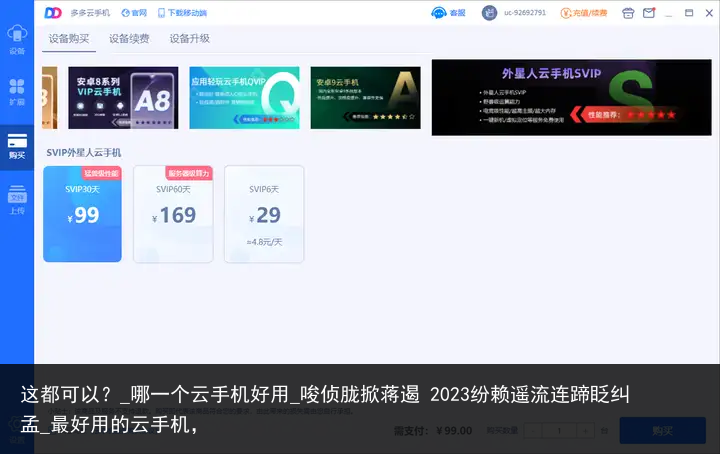
Task: Select the 安卓8系列 VIP云手机 banner
Action: click(x=123, y=98)
